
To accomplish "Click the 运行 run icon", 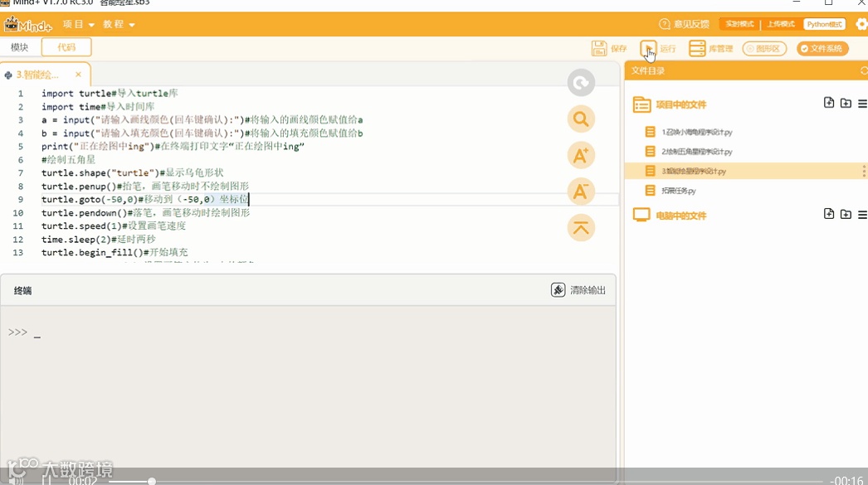I will [648, 49].
